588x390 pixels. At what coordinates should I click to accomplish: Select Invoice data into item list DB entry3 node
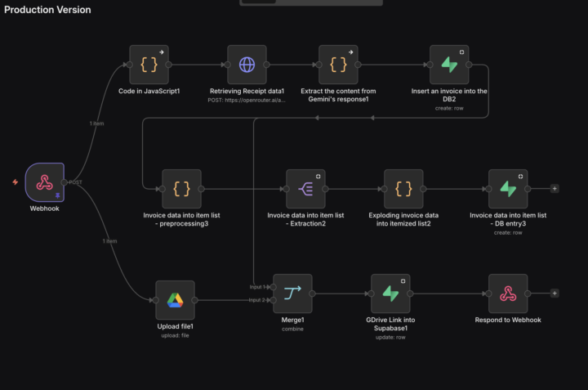coord(508,189)
